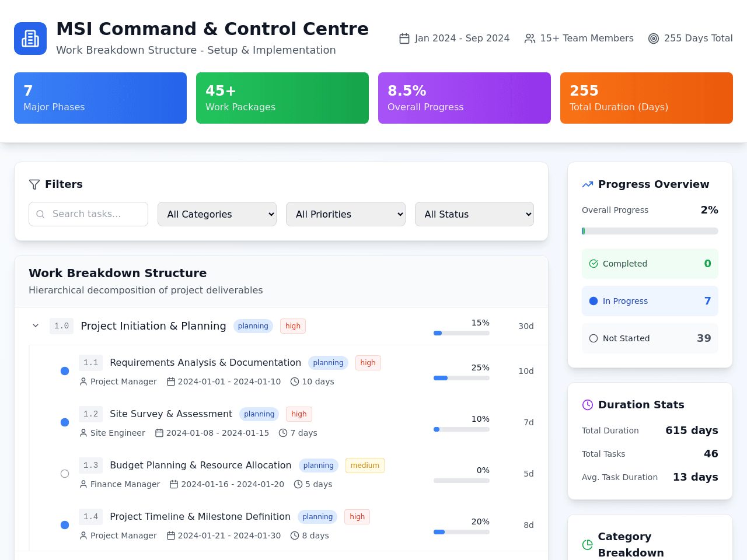
Task: Click the person icon of Project Timeline task
Action: 83,535
